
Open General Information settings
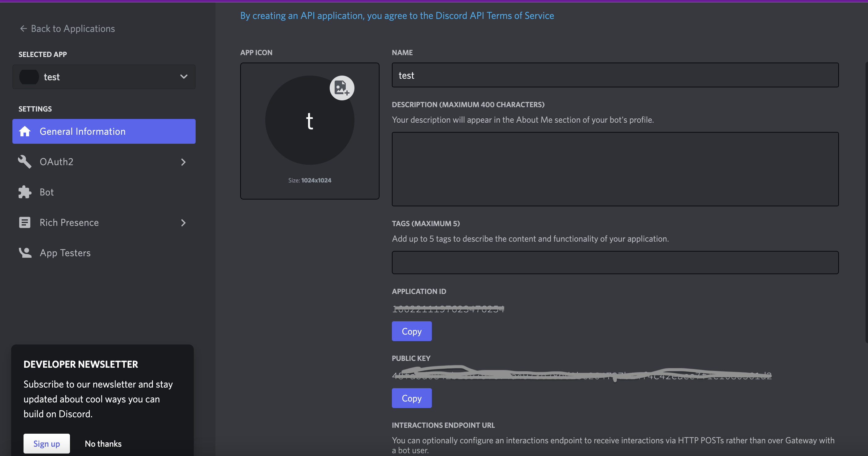pyautogui.click(x=104, y=131)
